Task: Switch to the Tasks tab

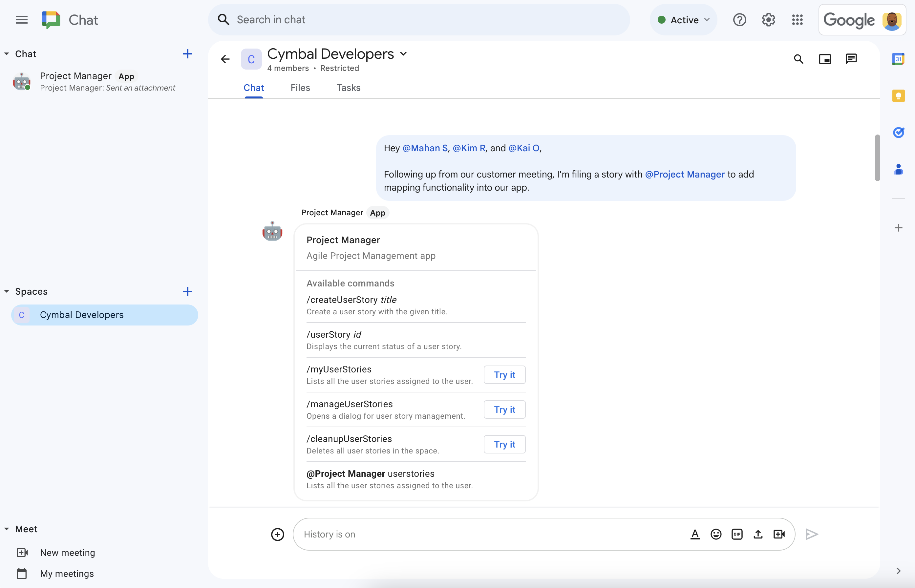Action: 348,87
